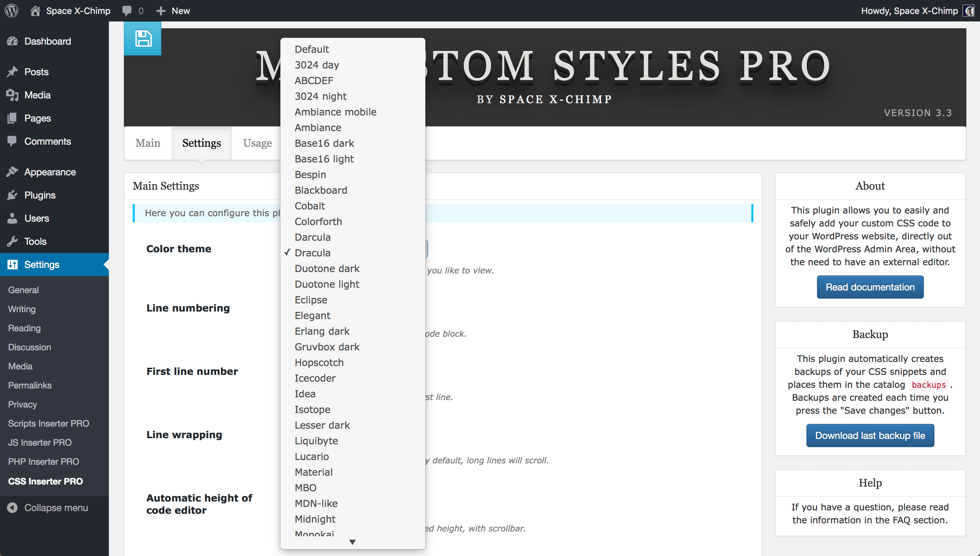Open JS Inserter PRO page
The width and height of the screenshot is (980, 556).
(40, 443)
